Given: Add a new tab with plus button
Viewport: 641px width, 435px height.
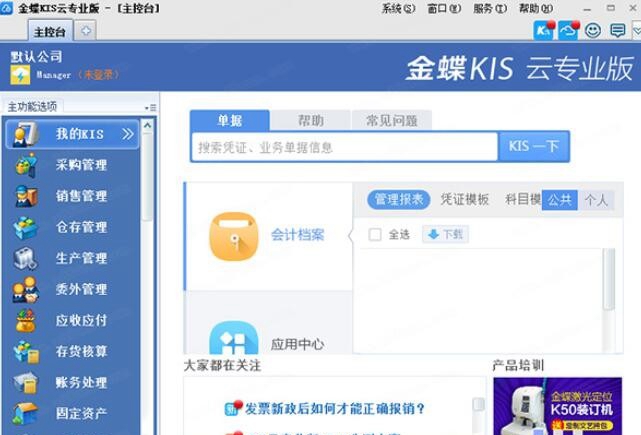Looking at the screenshot, I should pyautogui.click(x=85, y=31).
